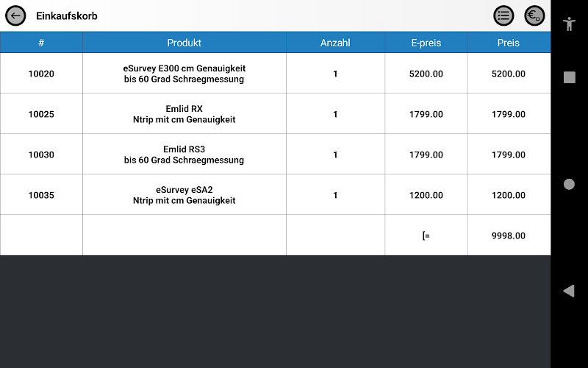Select the Anzahl column header

[x=335, y=43]
